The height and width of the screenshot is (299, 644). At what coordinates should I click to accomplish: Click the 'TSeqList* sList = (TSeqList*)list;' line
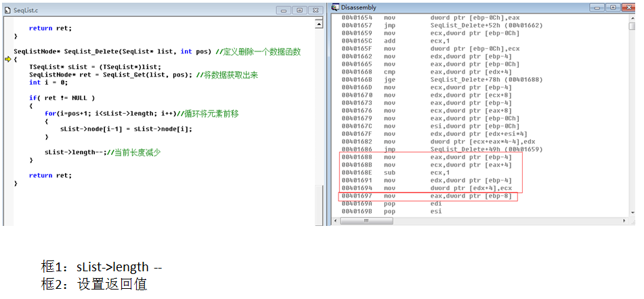[x=95, y=67]
